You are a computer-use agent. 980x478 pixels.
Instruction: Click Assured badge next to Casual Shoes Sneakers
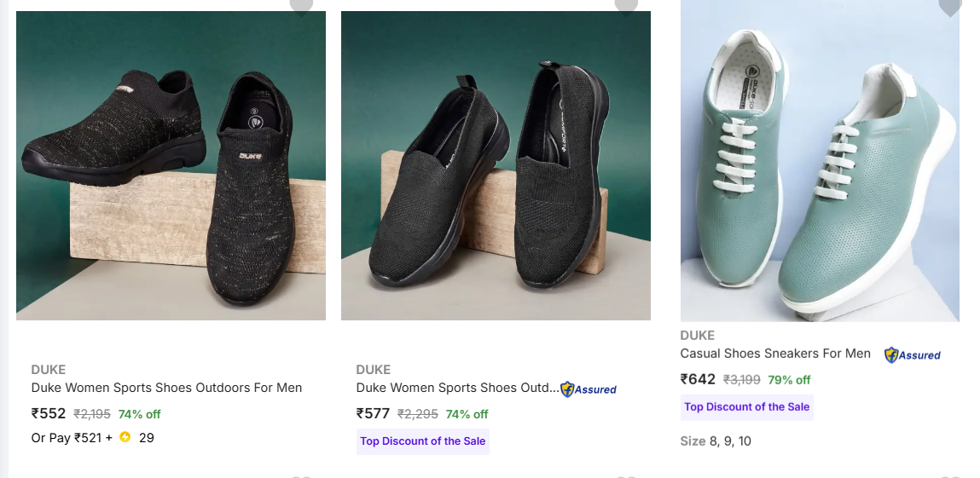[913, 354]
